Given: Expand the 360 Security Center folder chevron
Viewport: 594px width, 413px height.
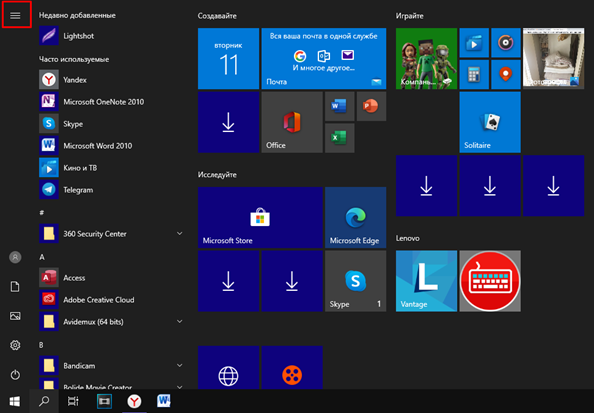Looking at the screenshot, I should [180, 233].
